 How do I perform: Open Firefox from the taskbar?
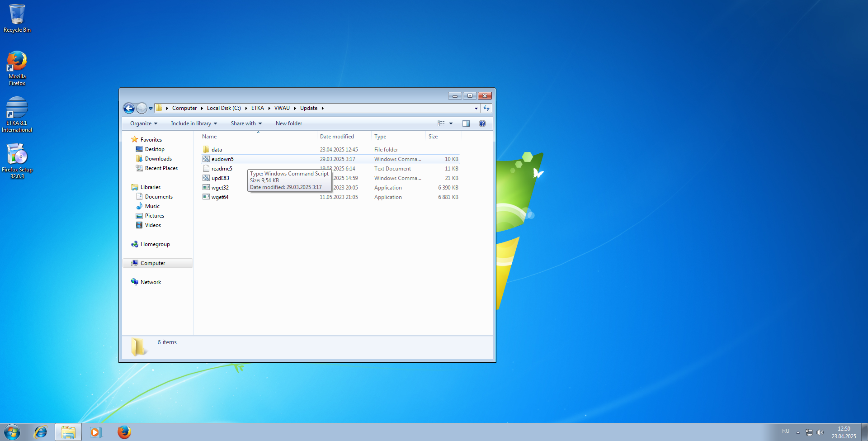[124, 432]
